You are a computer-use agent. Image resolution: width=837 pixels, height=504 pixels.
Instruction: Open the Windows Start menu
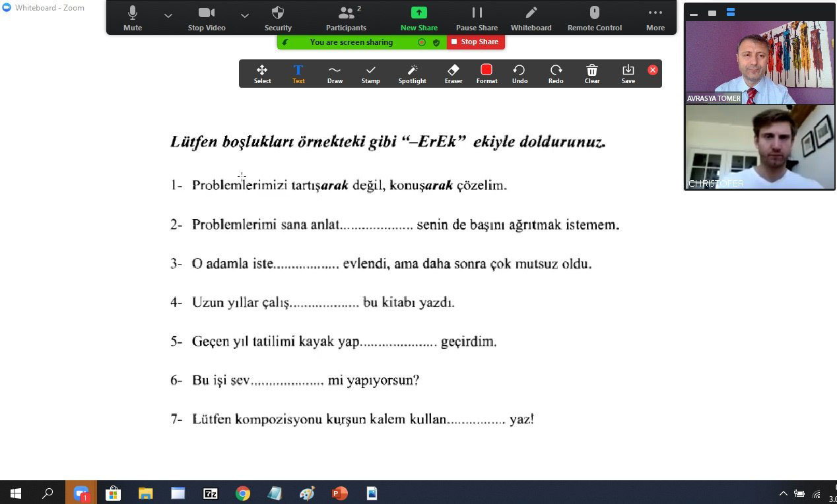coord(16,493)
